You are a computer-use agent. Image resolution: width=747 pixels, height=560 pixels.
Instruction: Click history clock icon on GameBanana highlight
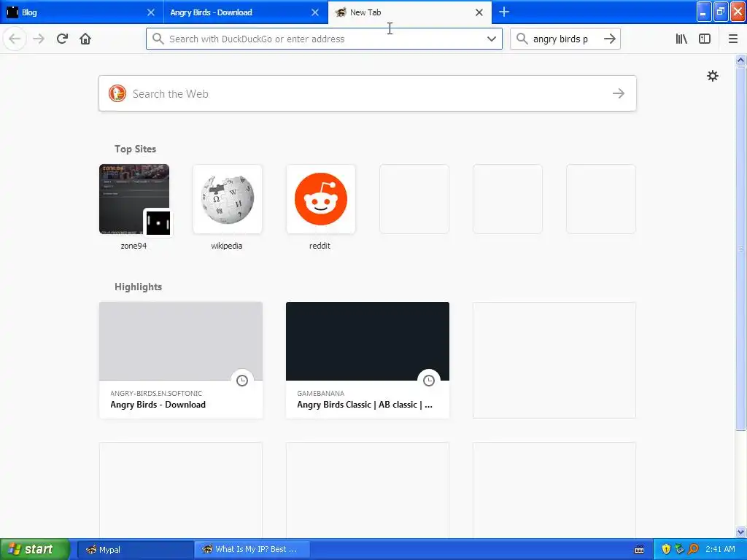(x=429, y=380)
